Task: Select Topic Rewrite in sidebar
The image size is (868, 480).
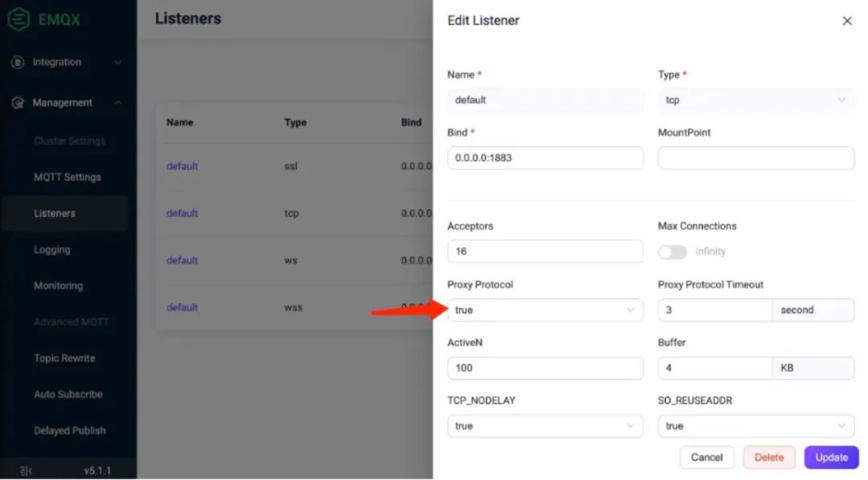Action: tap(65, 359)
